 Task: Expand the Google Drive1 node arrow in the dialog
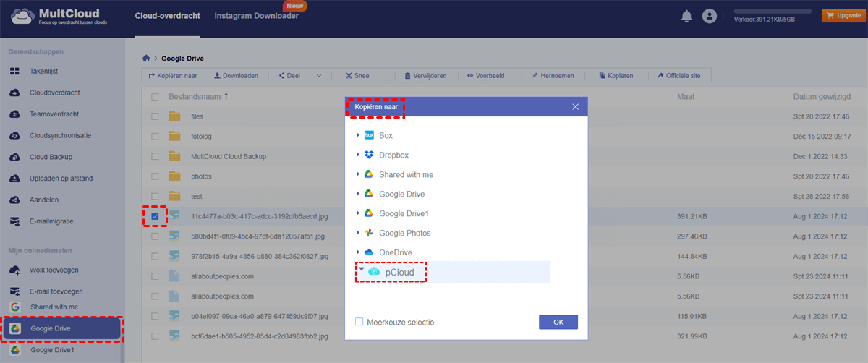tap(357, 213)
